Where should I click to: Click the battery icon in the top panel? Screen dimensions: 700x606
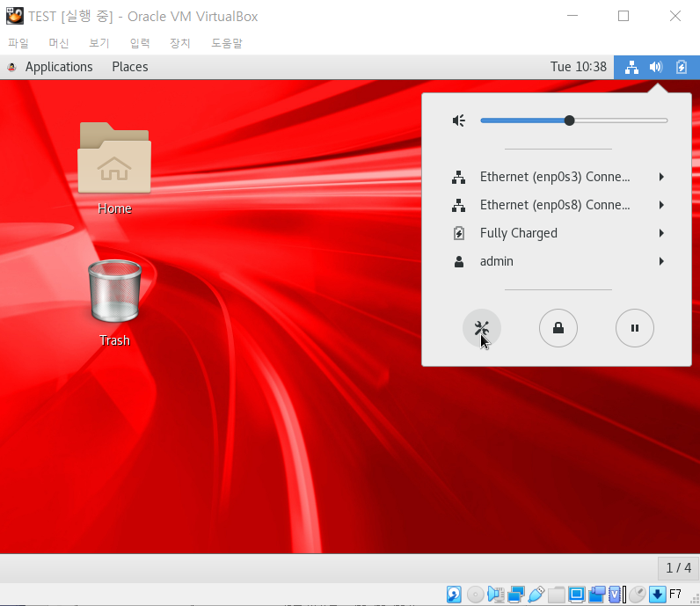click(x=682, y=68)
